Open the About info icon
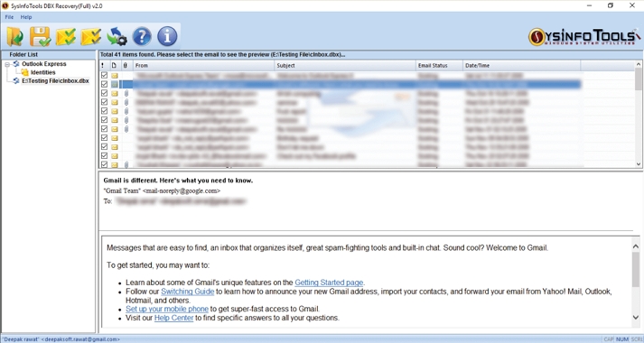This screenshot has height=343, width=644. (167, 36)
